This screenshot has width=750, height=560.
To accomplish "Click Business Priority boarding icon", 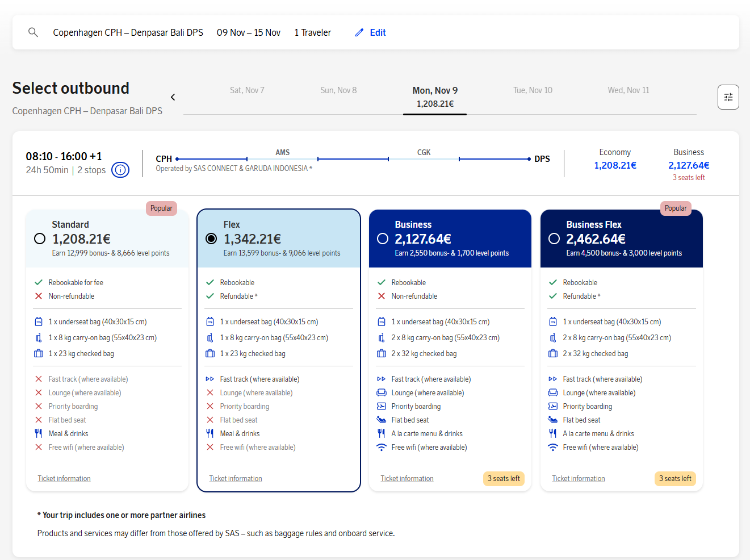I will (x=382, y=406).
